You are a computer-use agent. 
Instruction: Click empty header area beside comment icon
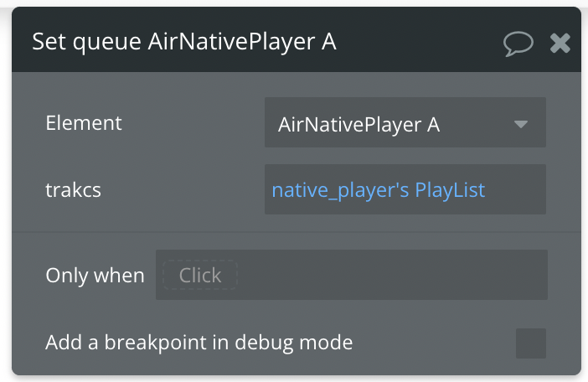point(420,41)
